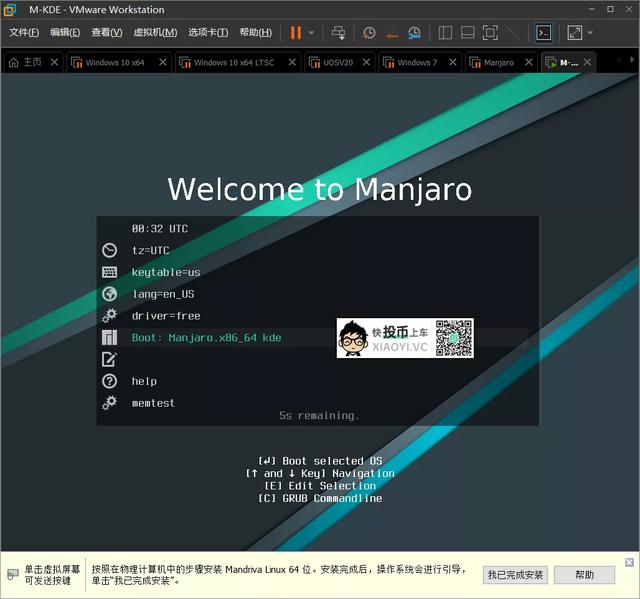
Task: Open the snapshot manager icon
Action: [x=415, y=33]
